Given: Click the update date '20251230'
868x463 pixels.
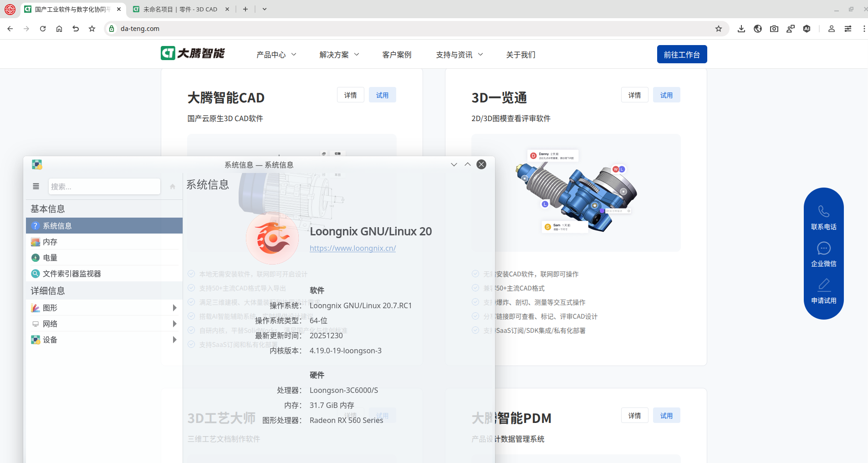Looking at the screenshot, I should tap(326, 336).
